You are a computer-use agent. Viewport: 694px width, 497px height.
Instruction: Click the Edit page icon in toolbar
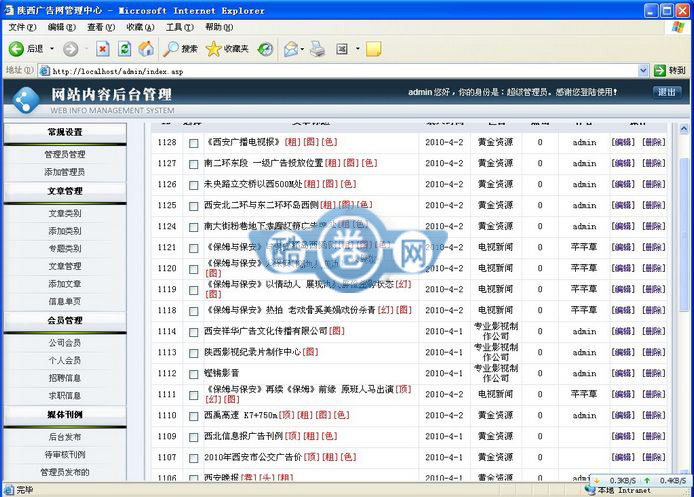click(x=342, y=49)
